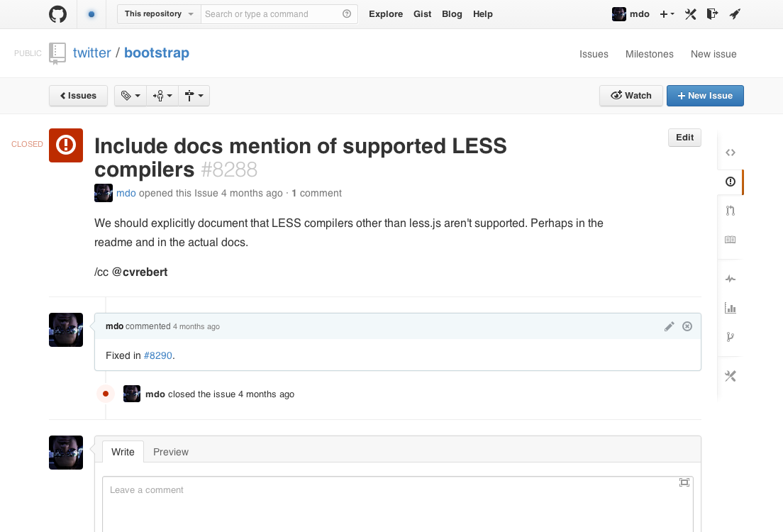Click the blue notifications dot indicator
The width and height of the screenshot is (783, 532).
91,14
